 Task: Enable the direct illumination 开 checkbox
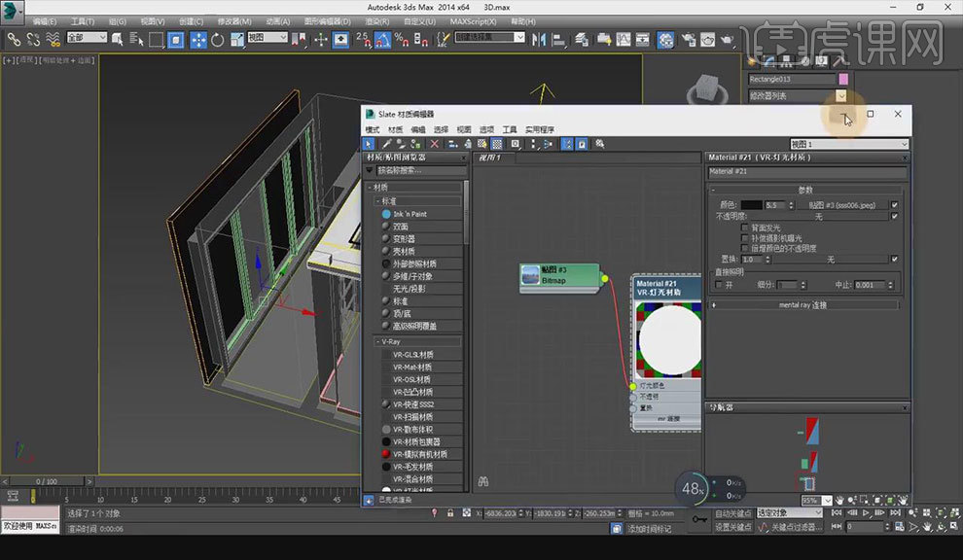(x=719, y=285)
